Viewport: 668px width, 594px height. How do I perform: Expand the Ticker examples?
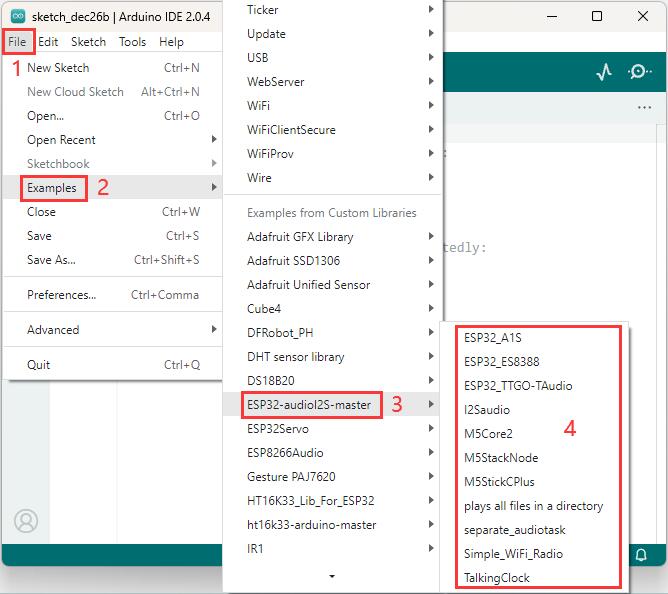pyautogui.click(x=332, y=9)
